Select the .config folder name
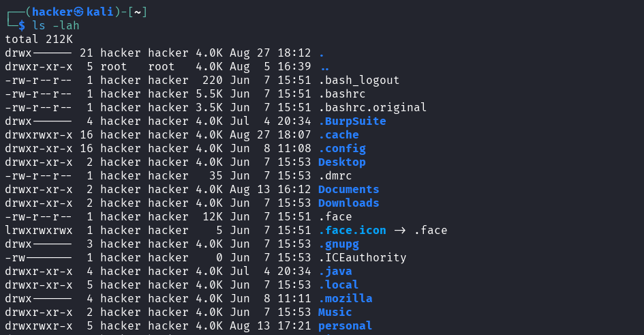 pos(341,148)
